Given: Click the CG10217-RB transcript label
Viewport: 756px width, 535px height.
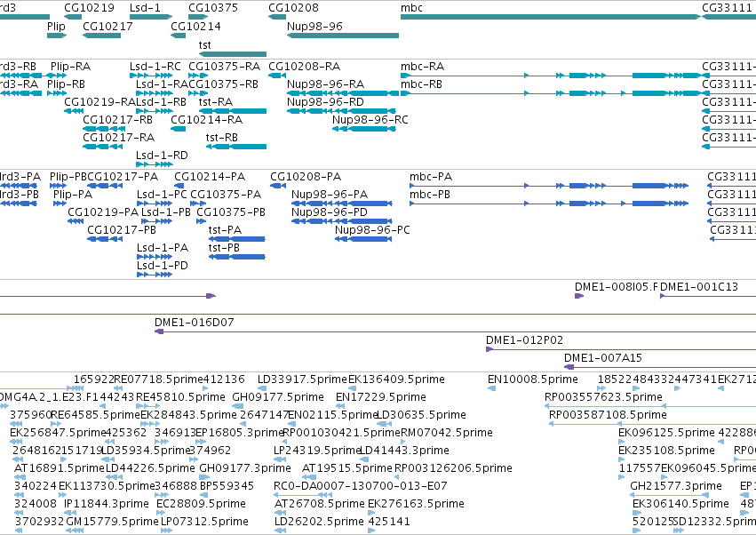Looking at the screenshot, I should (117, 120).
